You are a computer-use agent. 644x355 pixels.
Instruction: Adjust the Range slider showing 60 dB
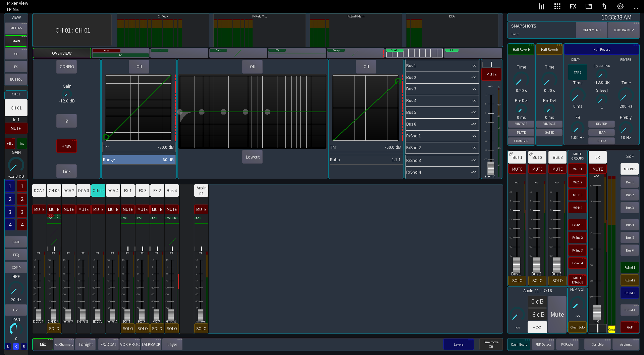coord(139,160)
